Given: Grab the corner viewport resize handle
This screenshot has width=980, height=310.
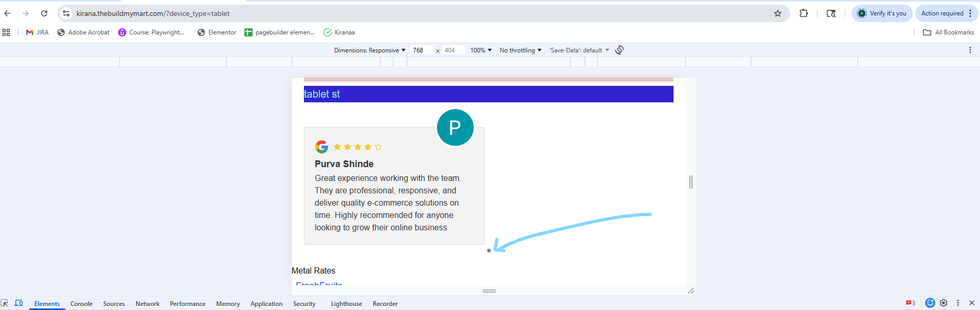Looking at the screenshot, I should 691,291.
